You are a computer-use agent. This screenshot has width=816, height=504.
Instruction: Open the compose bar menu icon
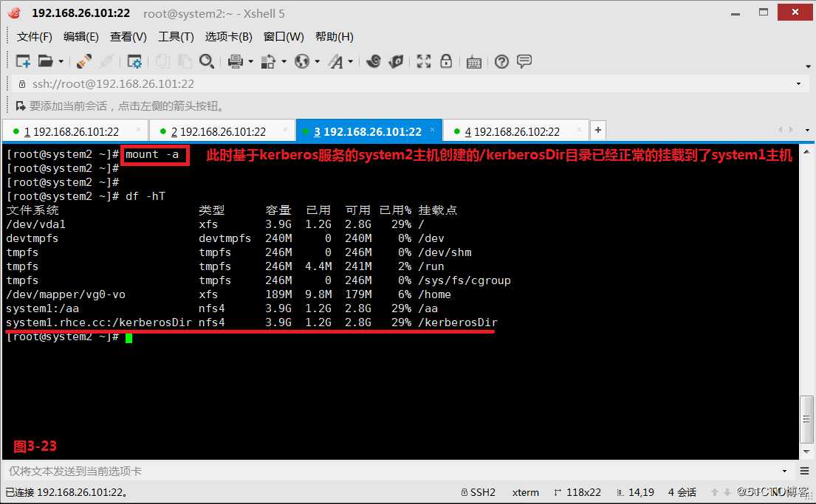coord(804,472)
